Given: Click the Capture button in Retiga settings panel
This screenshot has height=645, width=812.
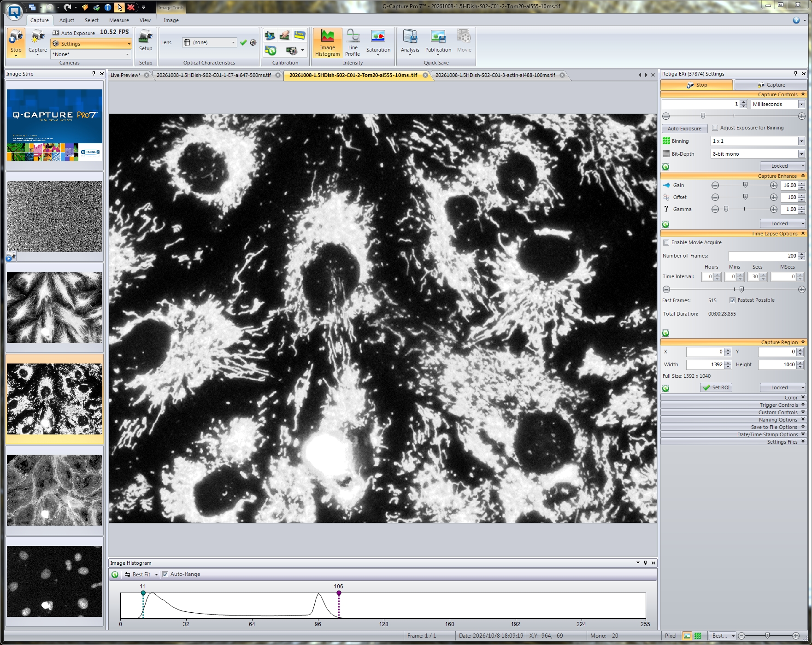Looking at the screenshot, I should tap(771, 85).
